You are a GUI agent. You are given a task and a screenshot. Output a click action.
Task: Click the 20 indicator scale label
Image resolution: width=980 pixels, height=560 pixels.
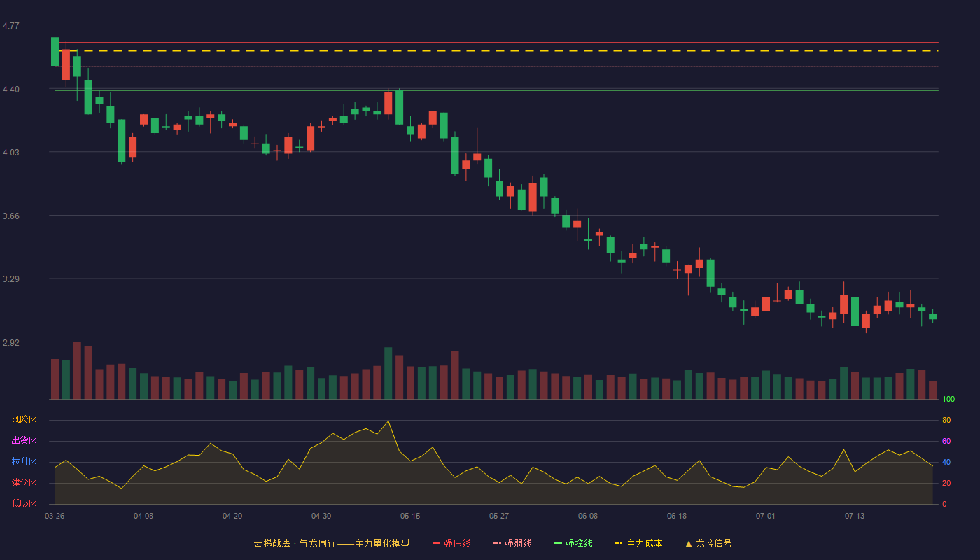(x=946, y=483)
